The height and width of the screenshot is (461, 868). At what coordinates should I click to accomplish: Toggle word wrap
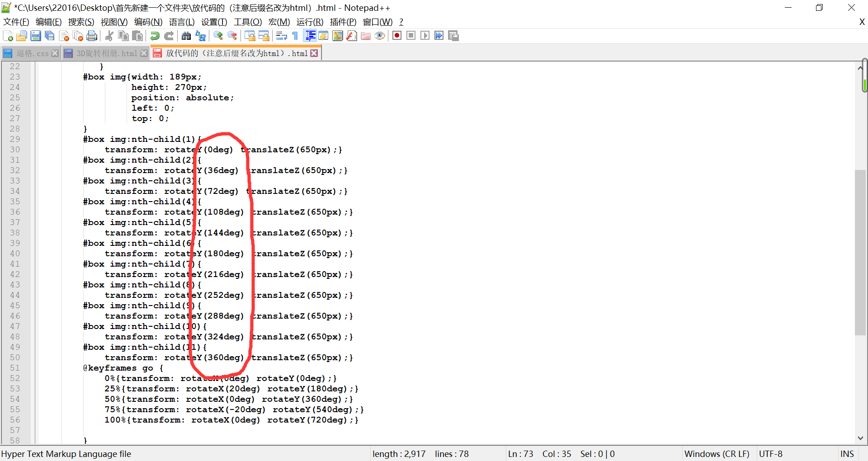click(281, 36)
